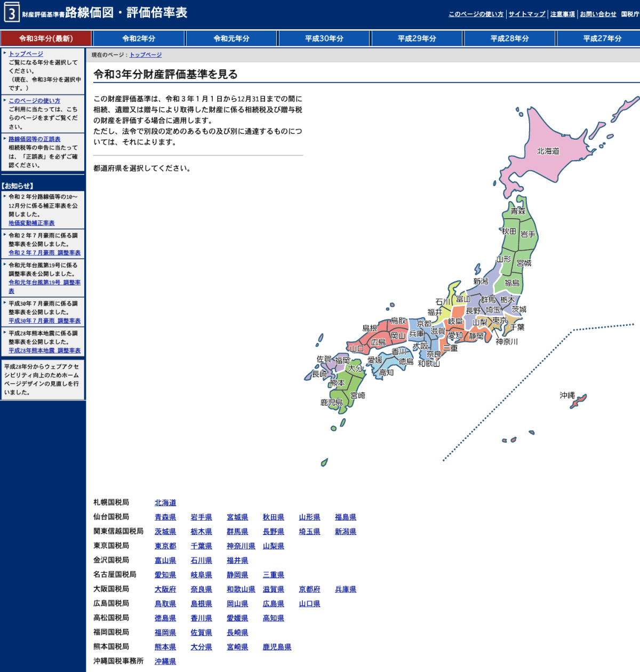Open the 福井県 link
640x672 pixels.
(x=237, y=561)
